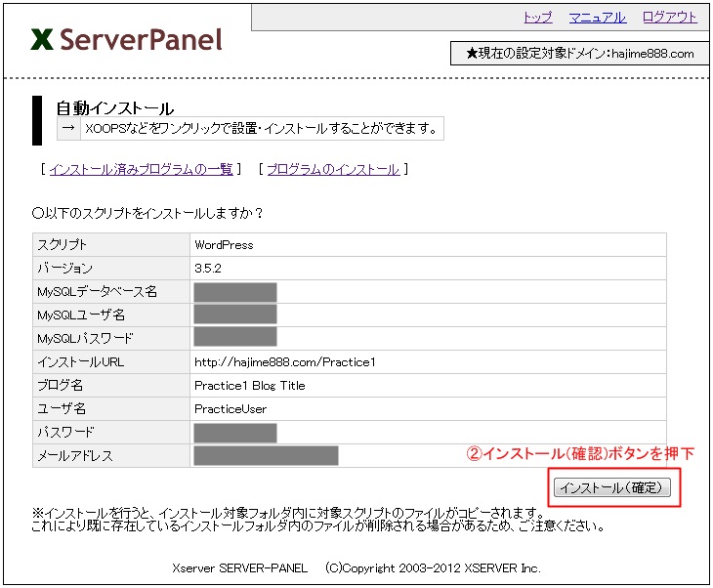This screenshot has width=713, height=588.
Task: Open the マニュアル link
Action: point(598,18)
